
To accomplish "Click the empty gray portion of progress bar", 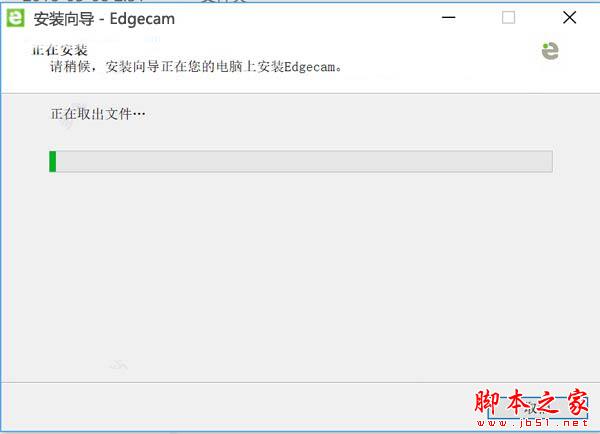I will 304,161.
